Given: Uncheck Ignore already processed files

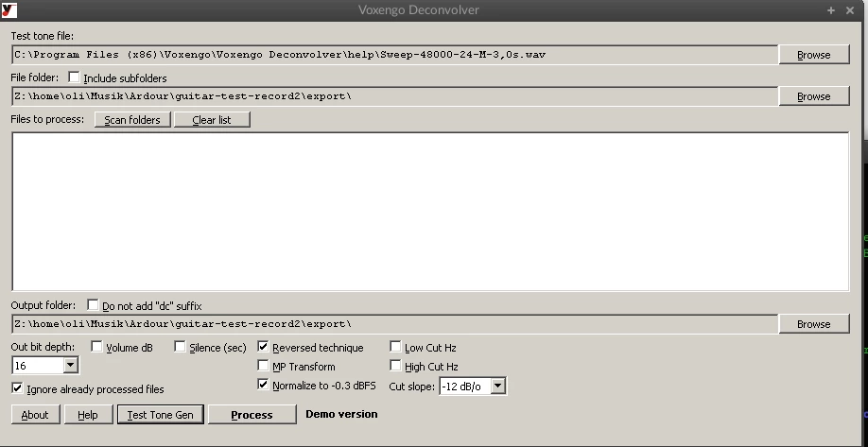Looking at the screenshot, I should (x=17, y=387).
